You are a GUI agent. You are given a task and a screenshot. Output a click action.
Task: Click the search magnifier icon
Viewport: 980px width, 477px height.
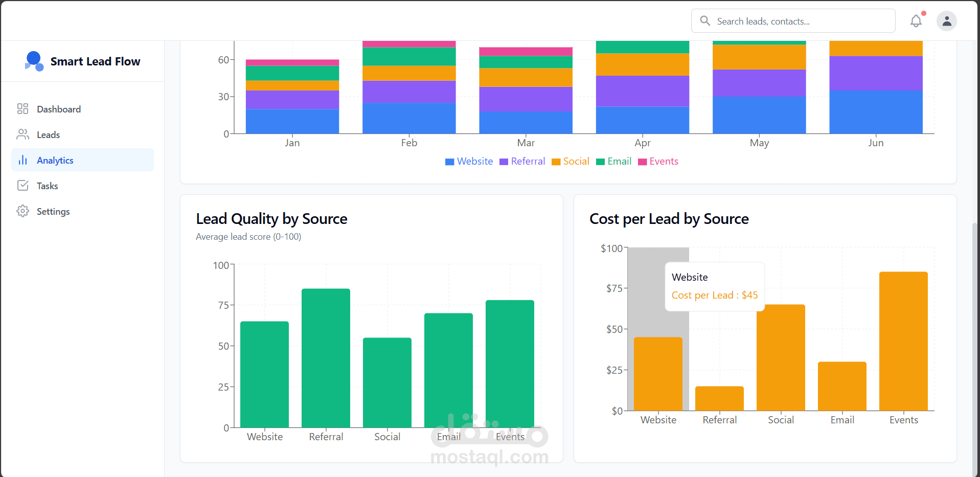tap(705, 21)
